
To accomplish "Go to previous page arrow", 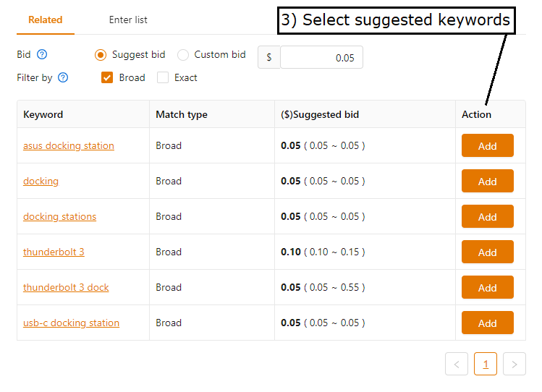I will (457, 364).
